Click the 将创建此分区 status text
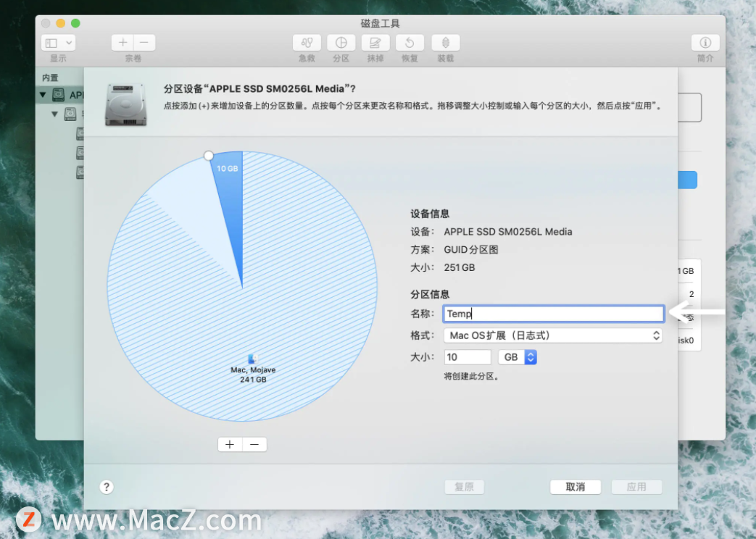756x539 pixels. click(x=472, y=376)
